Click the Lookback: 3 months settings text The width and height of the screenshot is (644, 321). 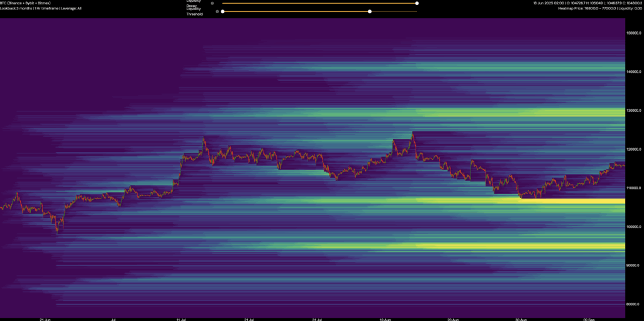41,8
